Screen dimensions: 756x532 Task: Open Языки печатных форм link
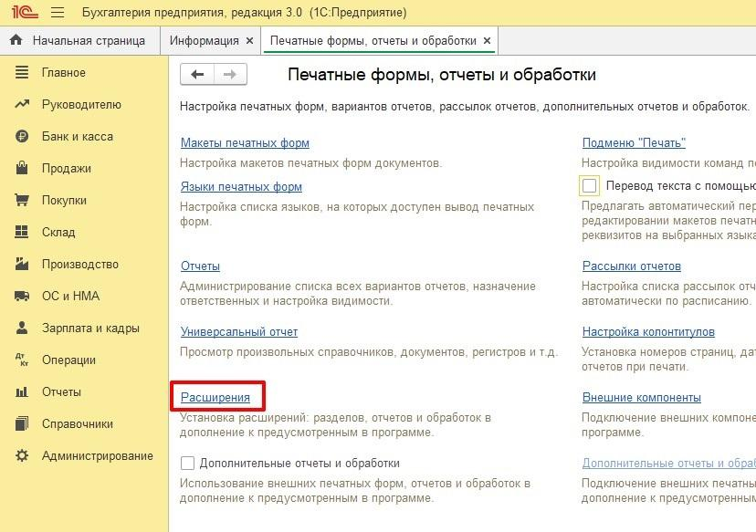[x=241, y=186]
